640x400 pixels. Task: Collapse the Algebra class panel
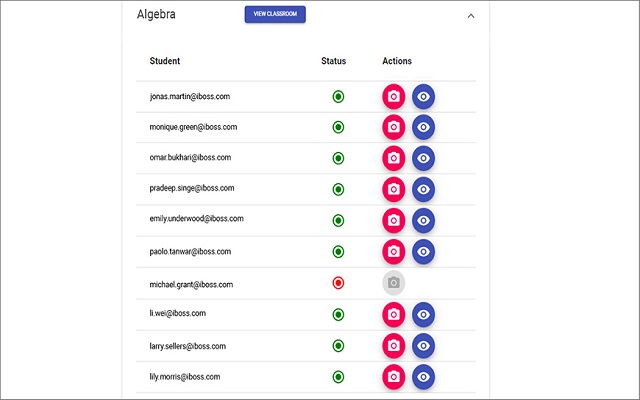pos(471,16)
